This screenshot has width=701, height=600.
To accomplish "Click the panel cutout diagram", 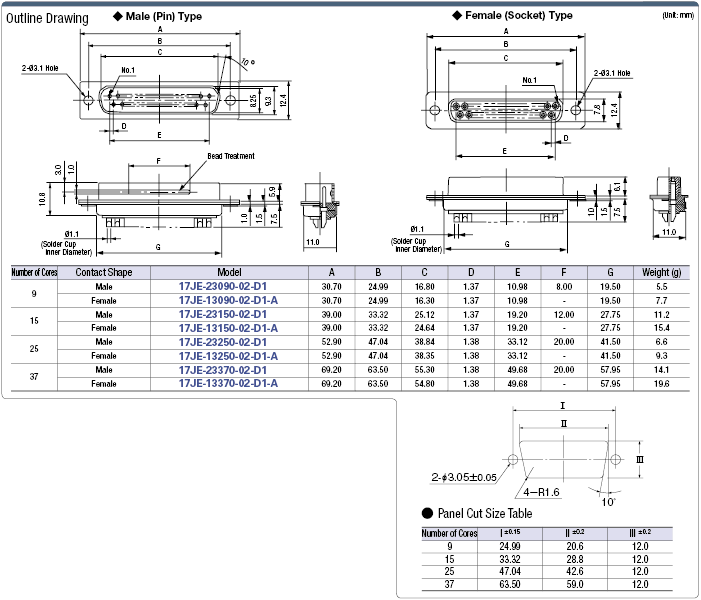I will click(564, 461).
